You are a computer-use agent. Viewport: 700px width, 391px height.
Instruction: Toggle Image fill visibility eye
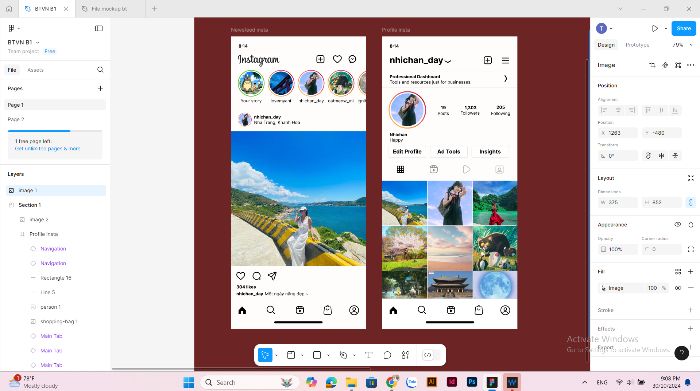pyautogui.click(x=678, y=288)
